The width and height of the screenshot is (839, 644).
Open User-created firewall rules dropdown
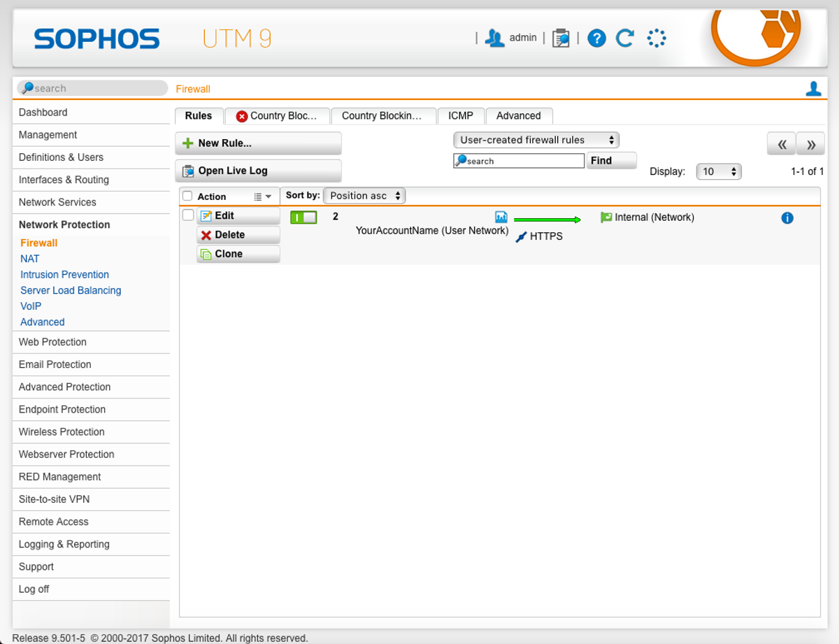(x=536, y=140)
